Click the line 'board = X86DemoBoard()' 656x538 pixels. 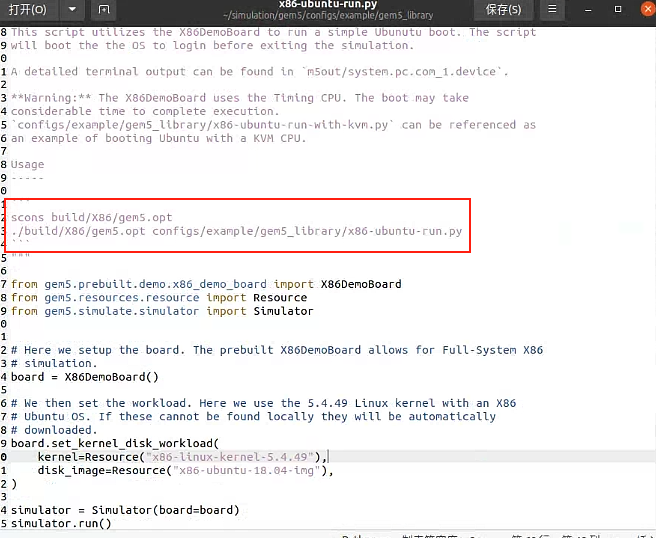(x=85, y=377)
